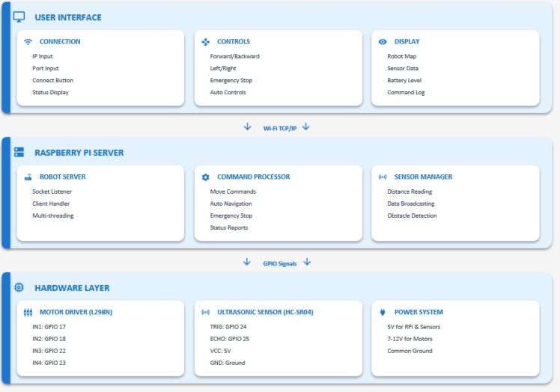Viewport: 560px width, 392px height.
Task: Click the Wi-Fi icon next to Connection
Action: click(x=28, y=42)
